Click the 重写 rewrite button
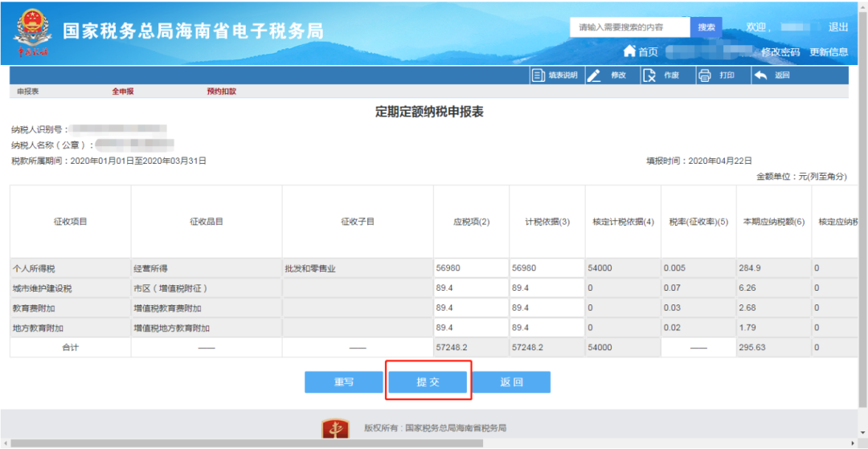This screenshot has width=868, height=449. 343,382
